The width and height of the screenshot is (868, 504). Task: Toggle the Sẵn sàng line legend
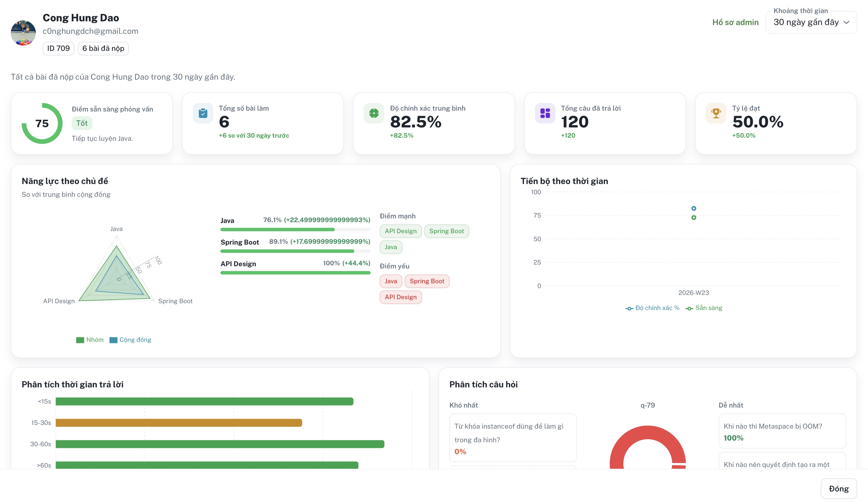[x=704, y=308]
